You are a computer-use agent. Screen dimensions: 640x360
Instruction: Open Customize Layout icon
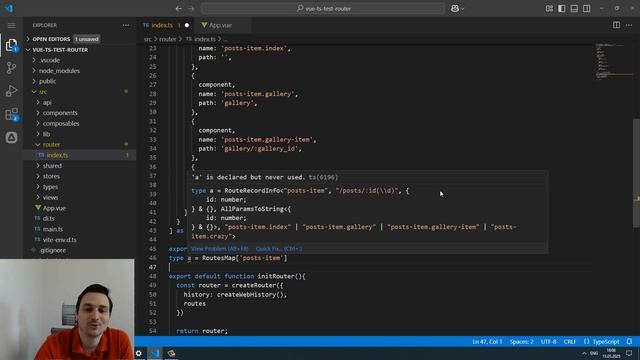point(549,9)
